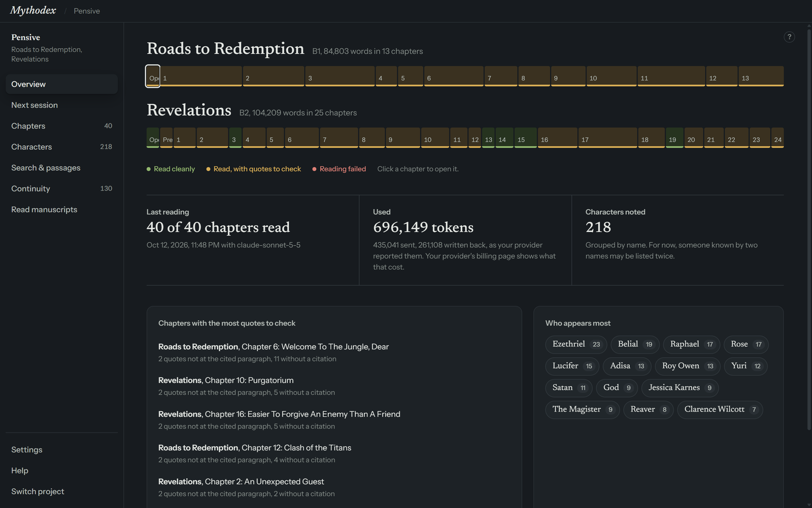Select the Jessica Karnes character chip

[x=680, y=388]
